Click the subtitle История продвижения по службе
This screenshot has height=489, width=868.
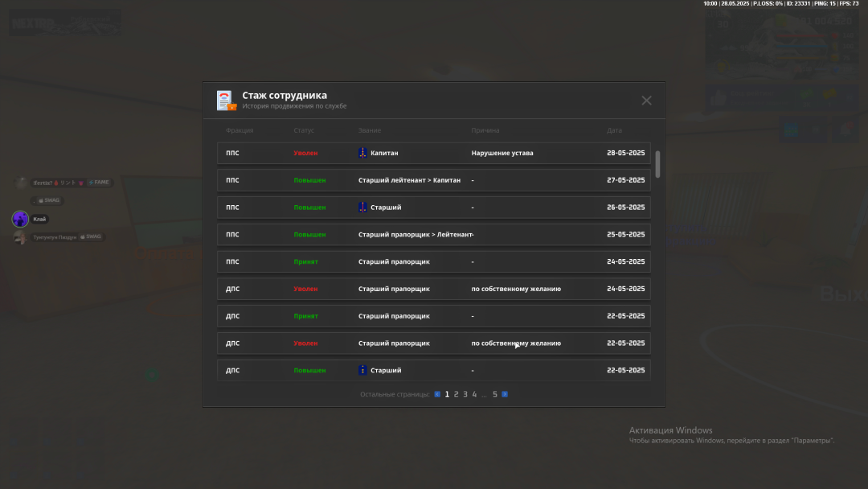tap(294, 106)
